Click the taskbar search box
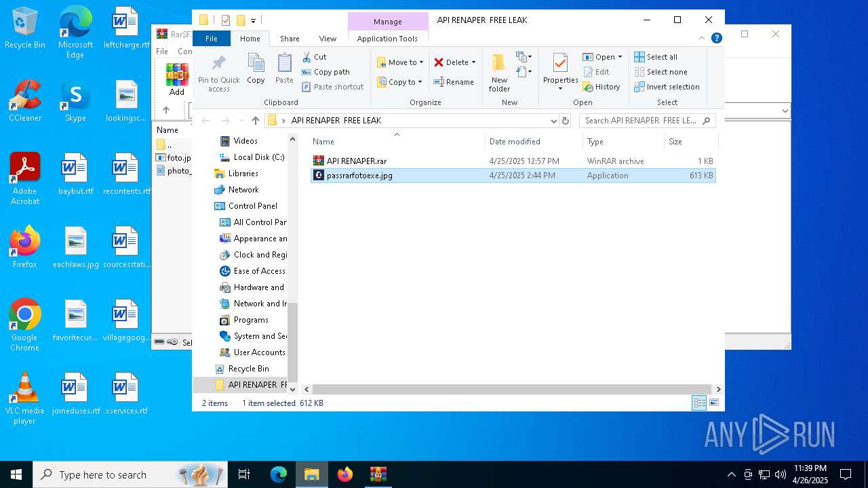Viewport: 868px width, 488px height. pos(130,474)
